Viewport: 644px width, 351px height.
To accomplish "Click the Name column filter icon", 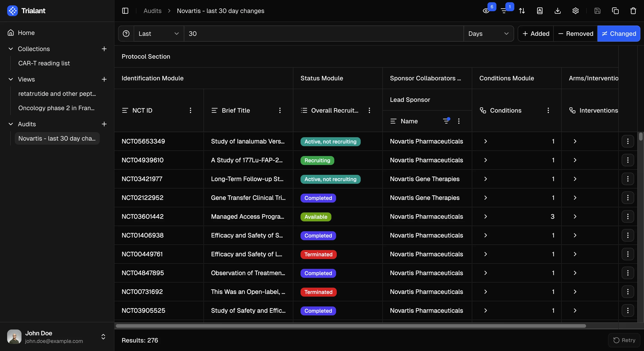I will (x=446, y=121).
